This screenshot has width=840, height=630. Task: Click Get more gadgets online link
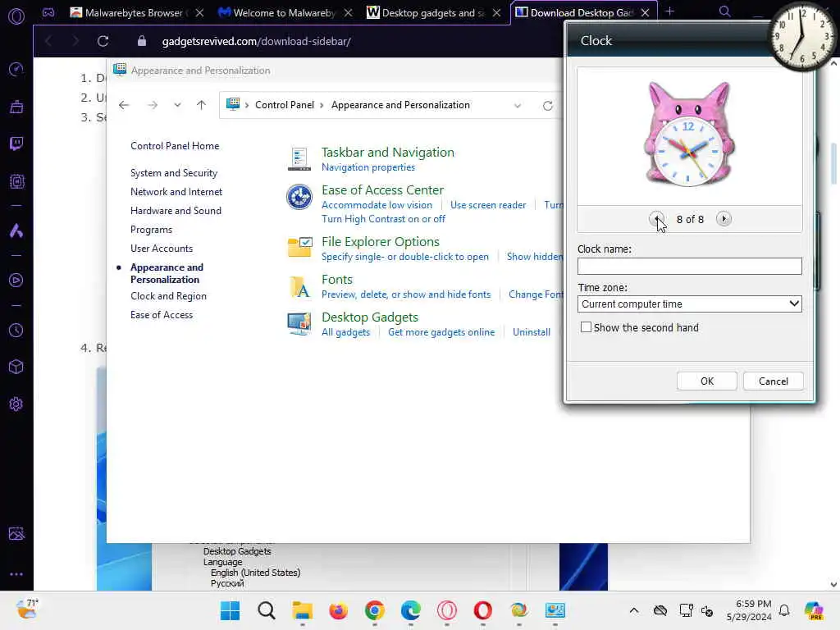click(x=441, y=332)
